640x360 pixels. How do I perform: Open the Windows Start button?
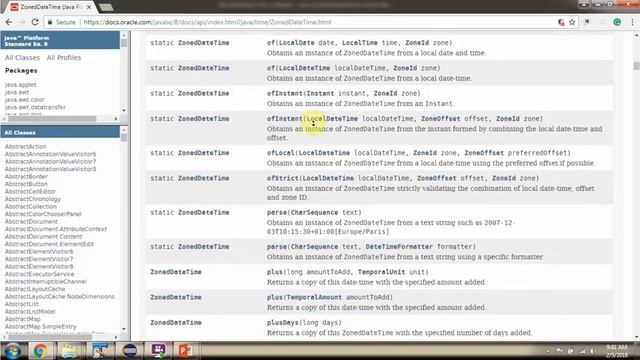point(13,351)
